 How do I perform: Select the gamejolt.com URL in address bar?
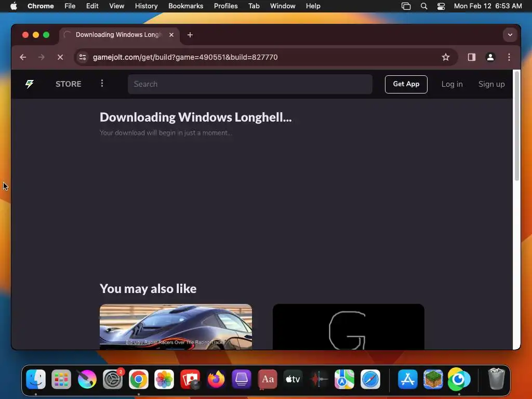point(185,57)
